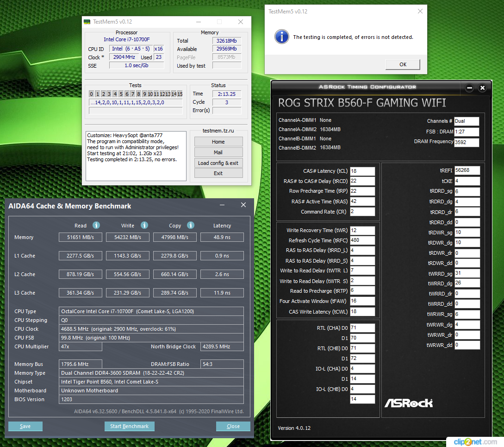Screen dimensions: 504x447
Task: Click the CAS# Latency (tCL) field
Action: (x=362, y=171)
